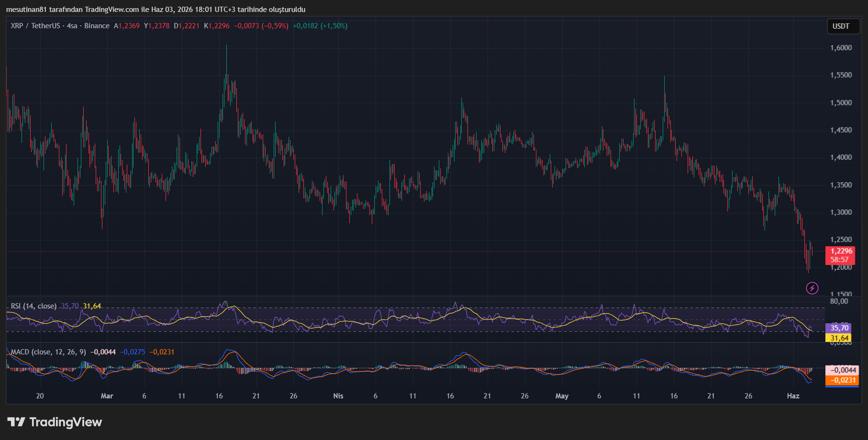This screenshot has width=868, height=440.
Task: Click the 1,3000 price scale level
Action: pyautogui.click(x=841, y=212)
